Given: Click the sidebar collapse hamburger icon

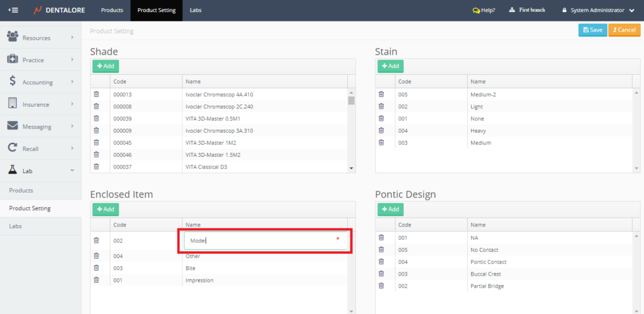Looking at the screenshot, I should pyautogui.click(x=13, y=10).
